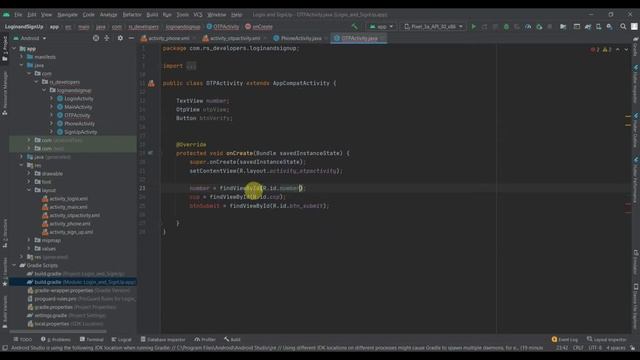The height and width of the screenshot is (360, 640).
Task: Expand the drawable folder
Action: click(x=29, y=173)
